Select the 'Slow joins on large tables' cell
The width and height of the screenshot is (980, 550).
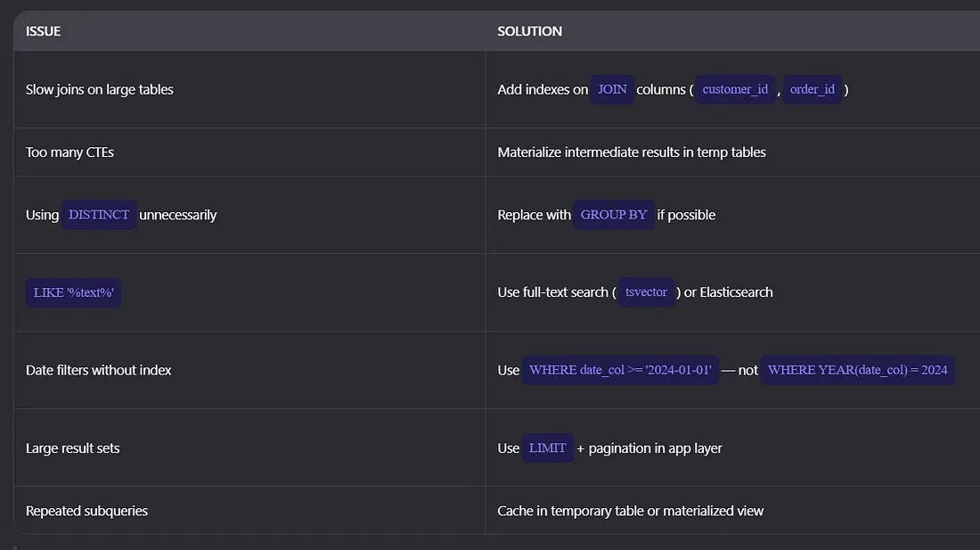(x=100, y=89)
